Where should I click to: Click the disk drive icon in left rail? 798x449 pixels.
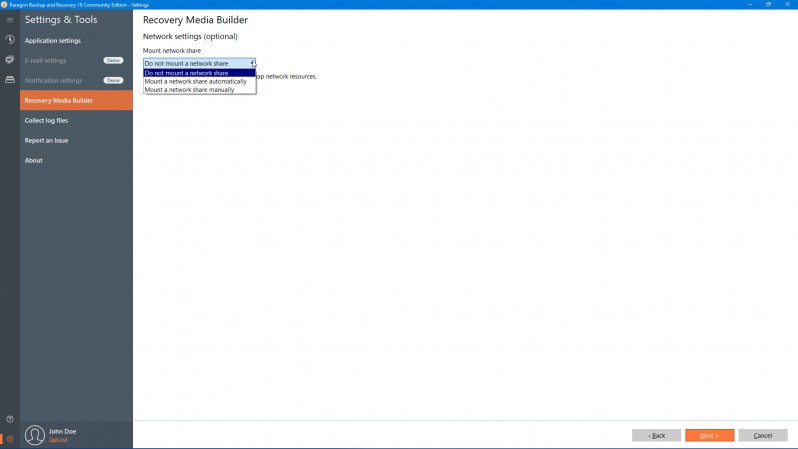(x=10, y=79)
